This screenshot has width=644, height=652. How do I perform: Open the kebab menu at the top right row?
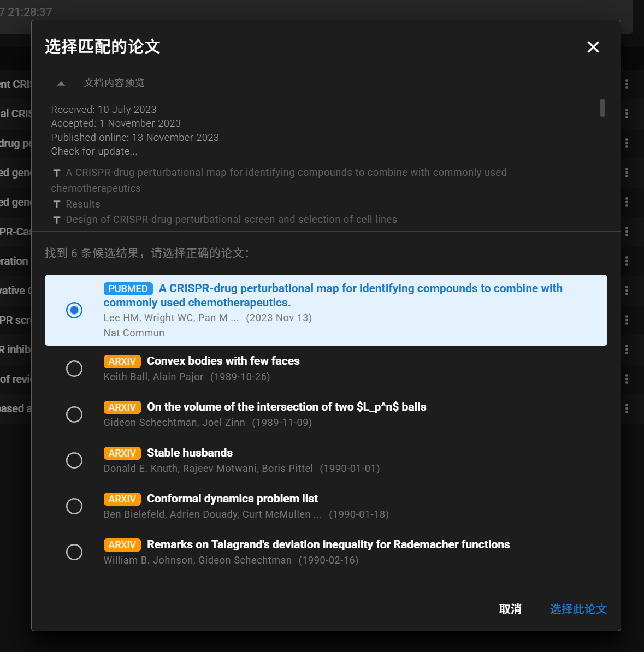(x=627, y=84)
